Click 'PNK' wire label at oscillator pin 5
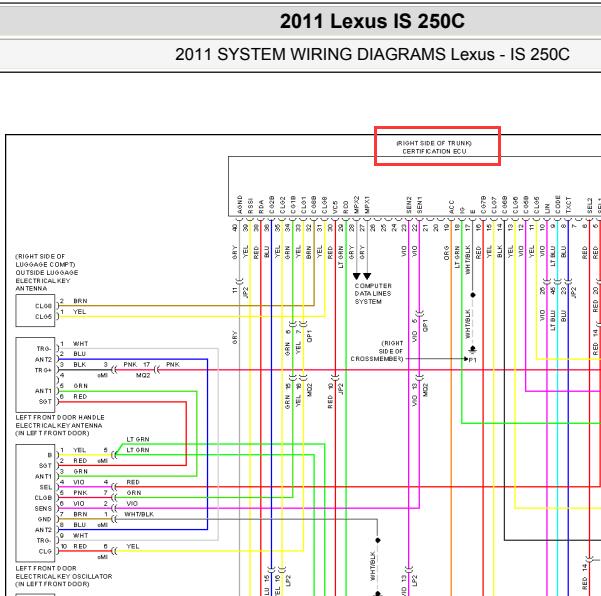 pos(80,493)
